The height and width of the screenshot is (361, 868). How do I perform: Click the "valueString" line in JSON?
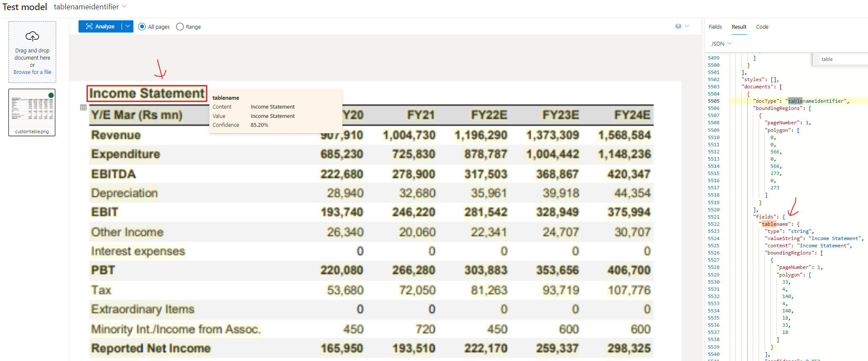814,238
